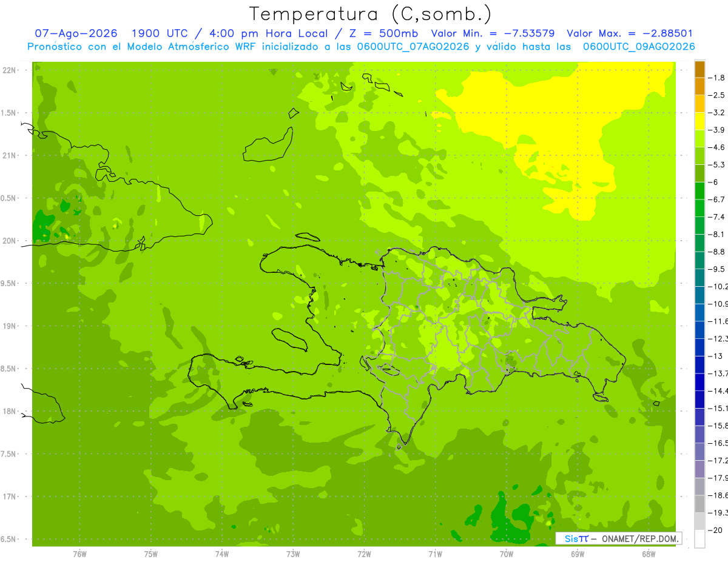
Task: Click the teal legend swatch between -9.5 and -10.2
Action: (x=699, y=278)
